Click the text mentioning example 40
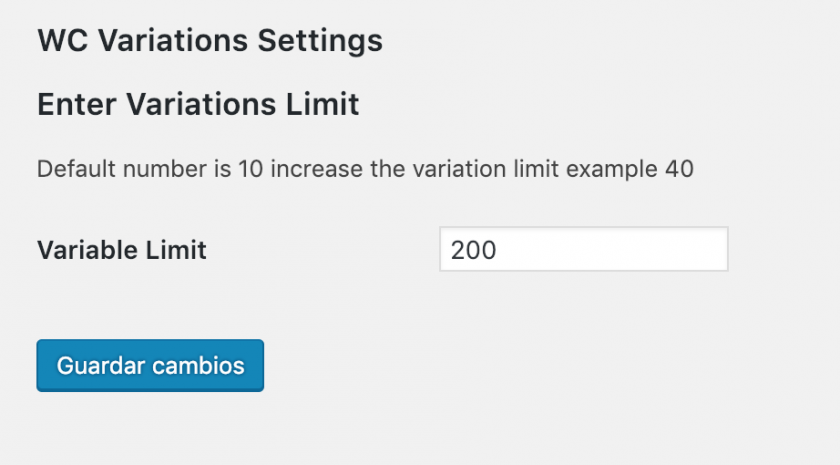 click(630, 169)
